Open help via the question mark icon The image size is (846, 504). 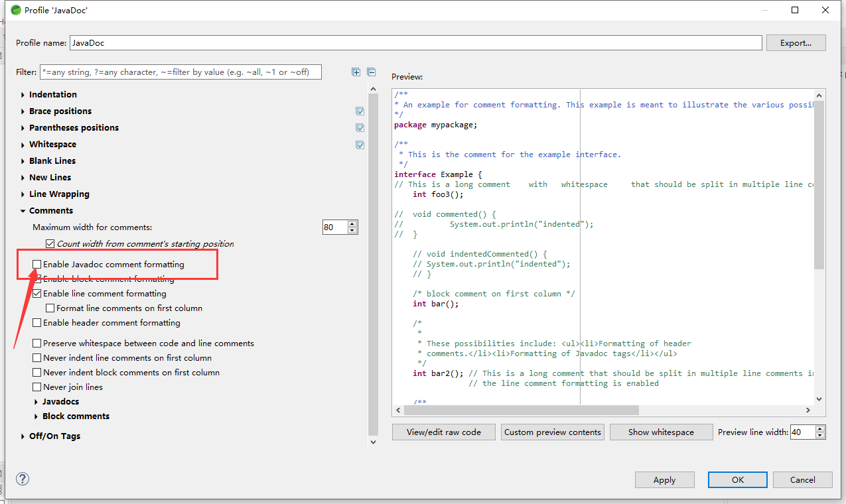click(22, 479)
